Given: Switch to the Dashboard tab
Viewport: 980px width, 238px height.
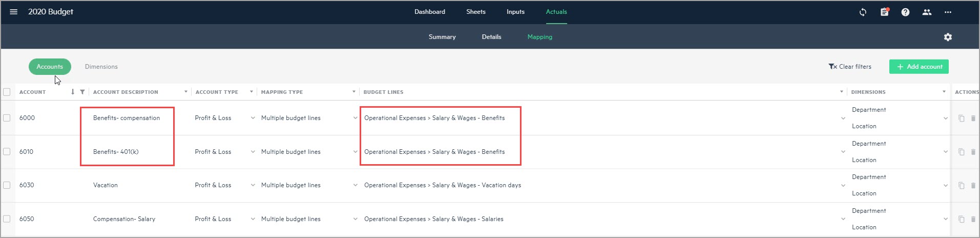Looking at the screenshot, I should pos(429,12).
